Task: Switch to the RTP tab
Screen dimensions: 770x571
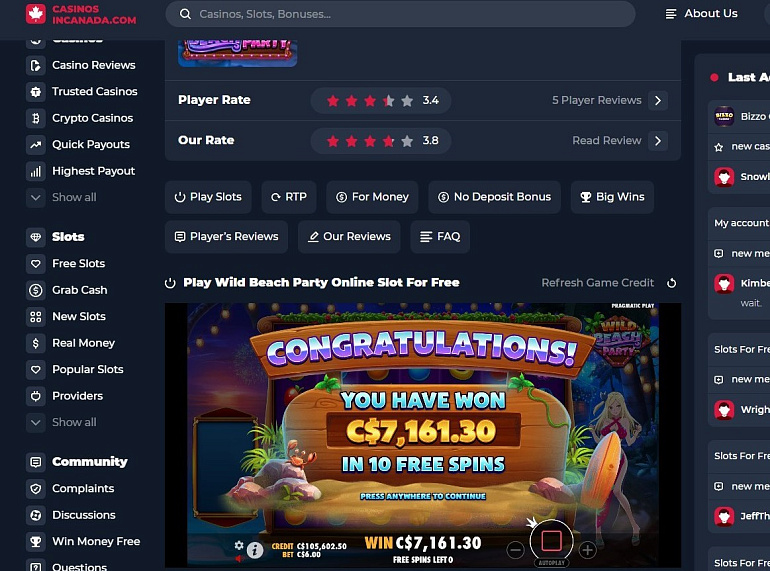Action: click(289, 197)
